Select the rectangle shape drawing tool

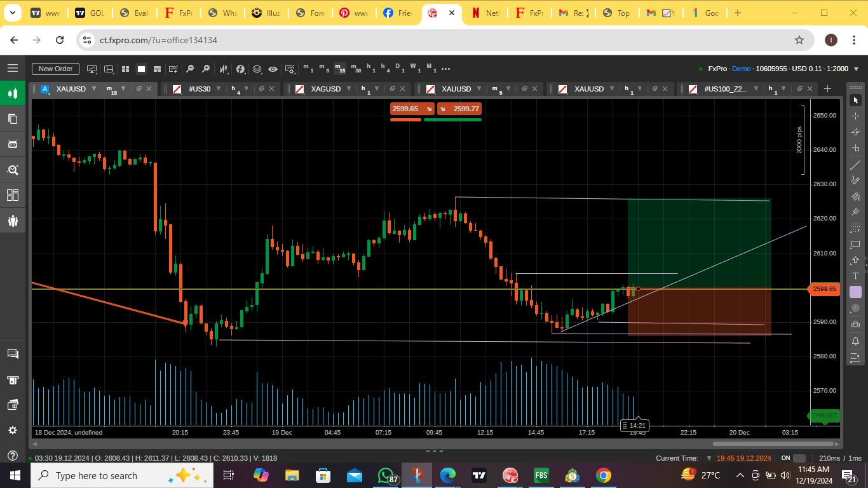(855, 245)
